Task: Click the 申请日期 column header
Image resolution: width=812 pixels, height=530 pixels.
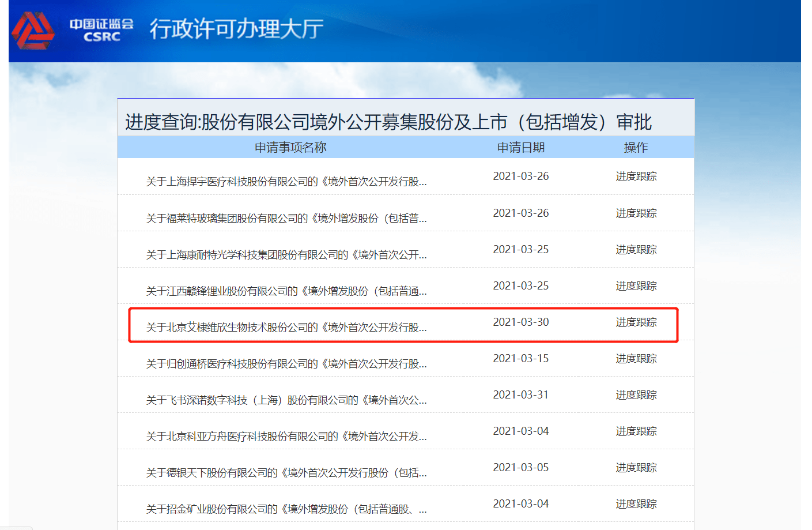Action: (x=521, y=148)
